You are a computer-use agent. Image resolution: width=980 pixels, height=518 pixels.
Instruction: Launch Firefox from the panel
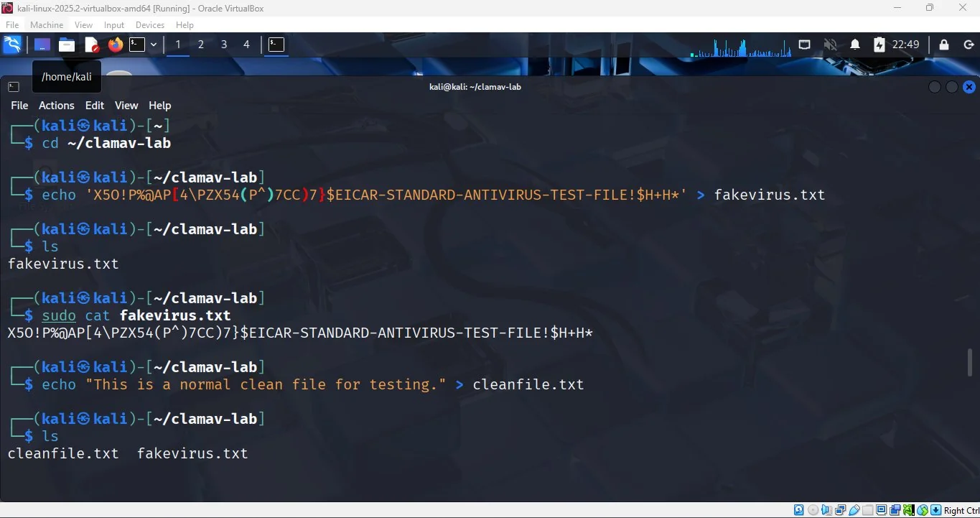pos(116,45)
